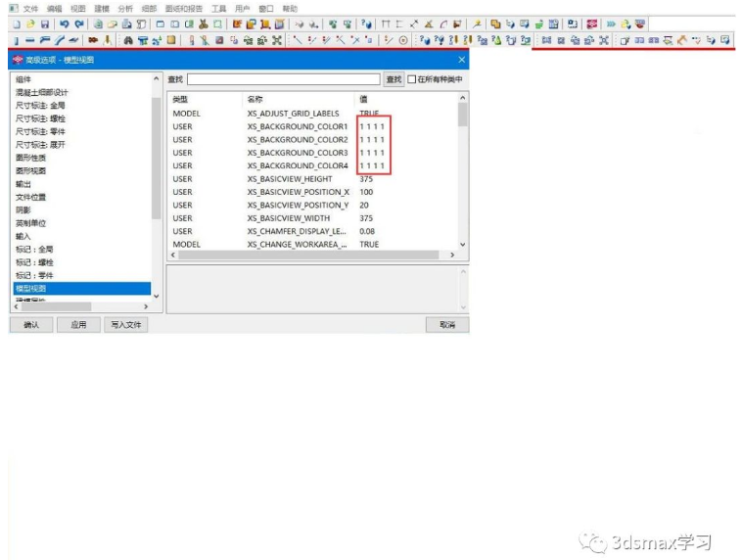
Task: Click the orange hammer-like icon on right toolbar
Action: coord(682,41)
